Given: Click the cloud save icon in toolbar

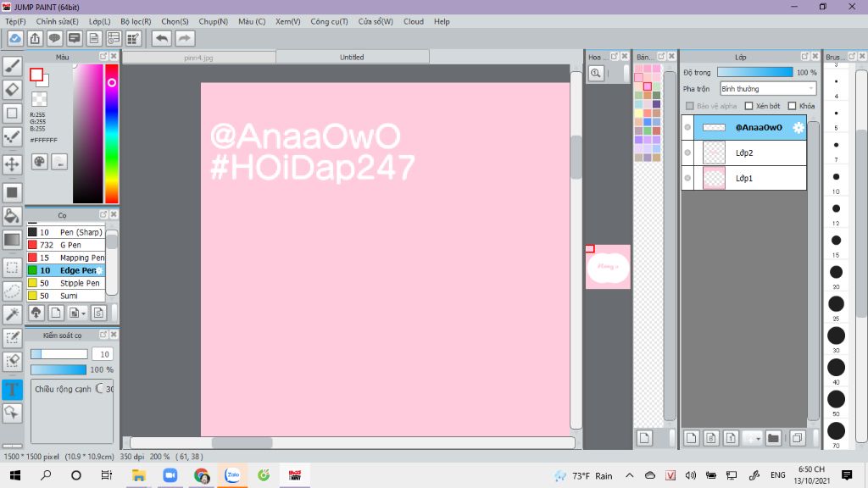Looking at the screenshot, I should pyautogui.click(x=15, y=39).
